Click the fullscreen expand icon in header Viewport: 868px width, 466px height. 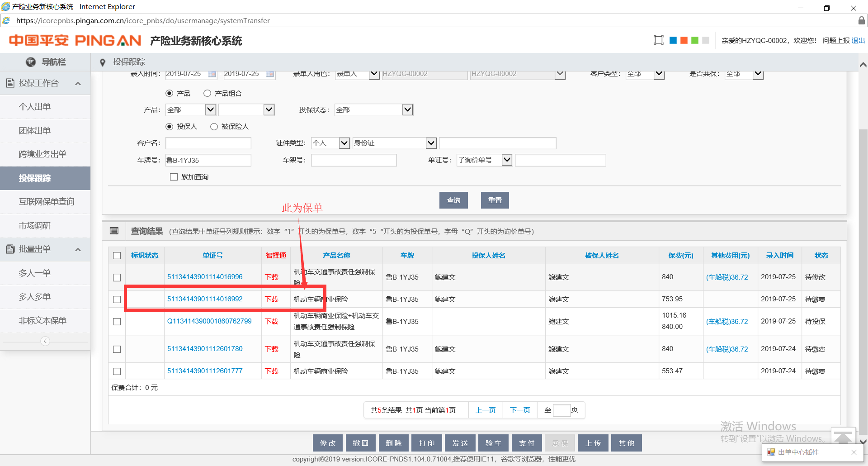658,40
